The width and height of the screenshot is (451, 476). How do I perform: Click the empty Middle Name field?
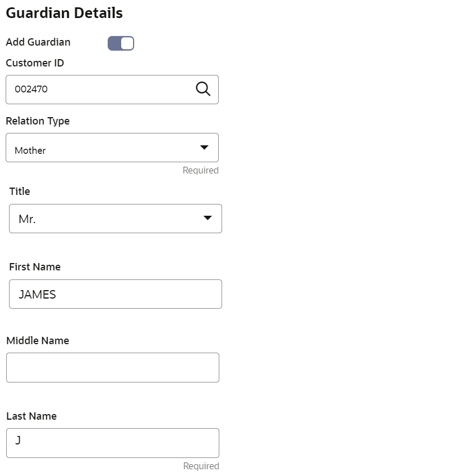click(113, 368)
